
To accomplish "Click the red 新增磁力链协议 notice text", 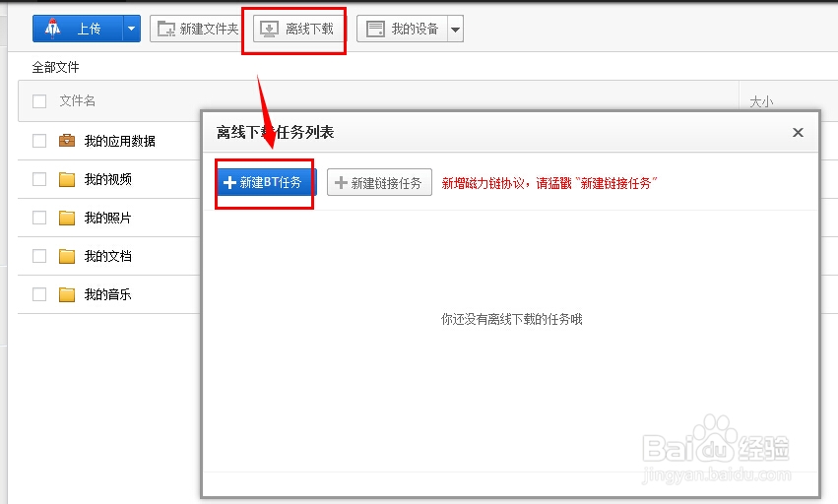I will (x=548, y=183).
